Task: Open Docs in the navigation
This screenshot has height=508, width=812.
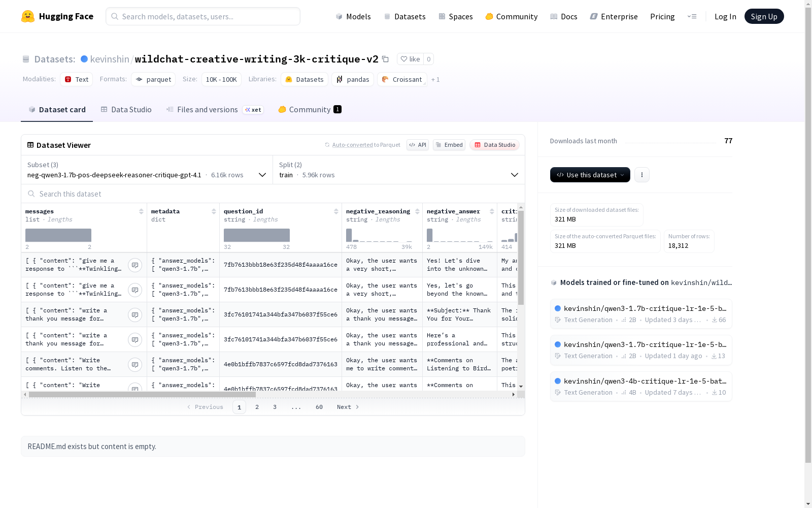Action: (563, 16)
